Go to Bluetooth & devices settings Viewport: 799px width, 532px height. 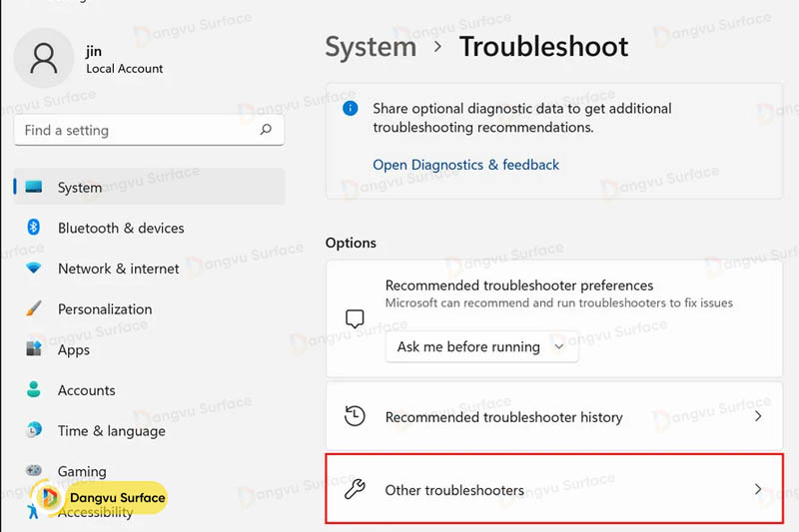(x=149, y=228)
